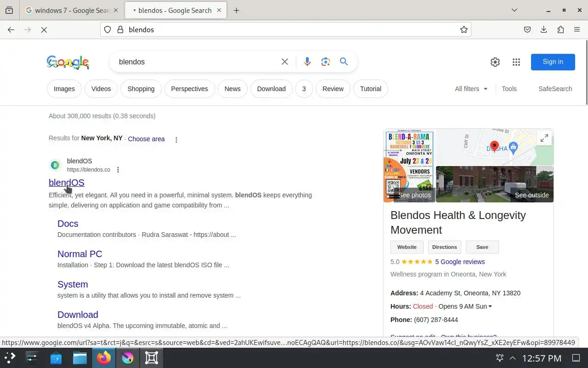This screenshot has height=368, width=588.
Task: Start voice search with the microphone icon
Action: 307,62
